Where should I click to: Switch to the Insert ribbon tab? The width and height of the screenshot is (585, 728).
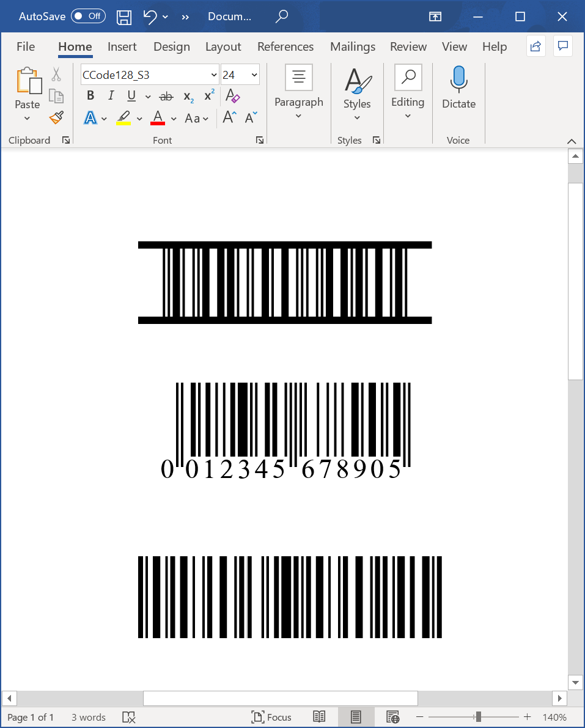coord(122,46)
